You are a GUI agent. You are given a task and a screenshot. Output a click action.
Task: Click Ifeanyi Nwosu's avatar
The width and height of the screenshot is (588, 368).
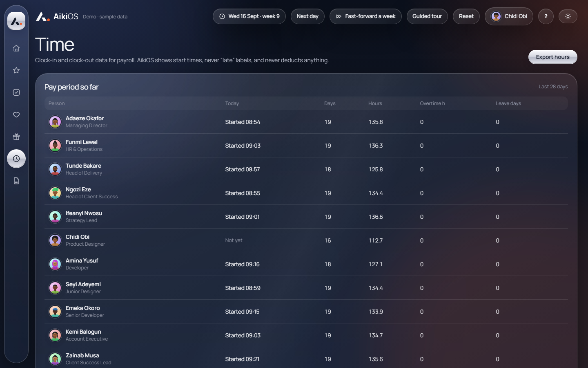55,217
